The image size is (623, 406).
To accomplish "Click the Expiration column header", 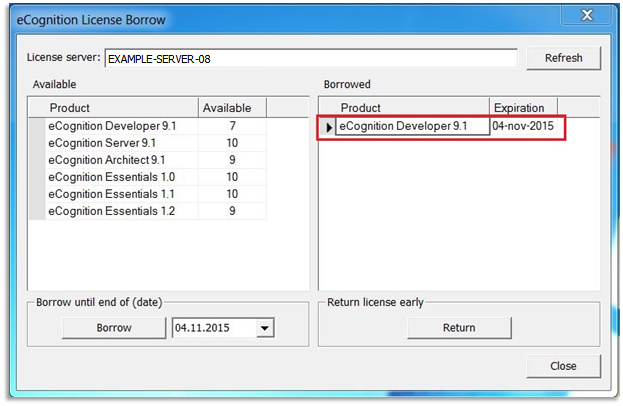I will 523,108.
